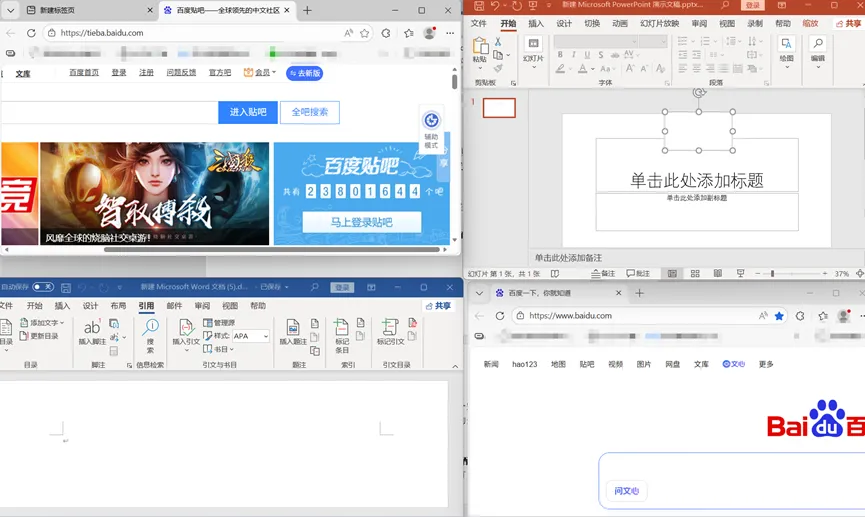
Task: Click slide sorter view icon in PowerPoint status bar
Action: tap(695, 273)
